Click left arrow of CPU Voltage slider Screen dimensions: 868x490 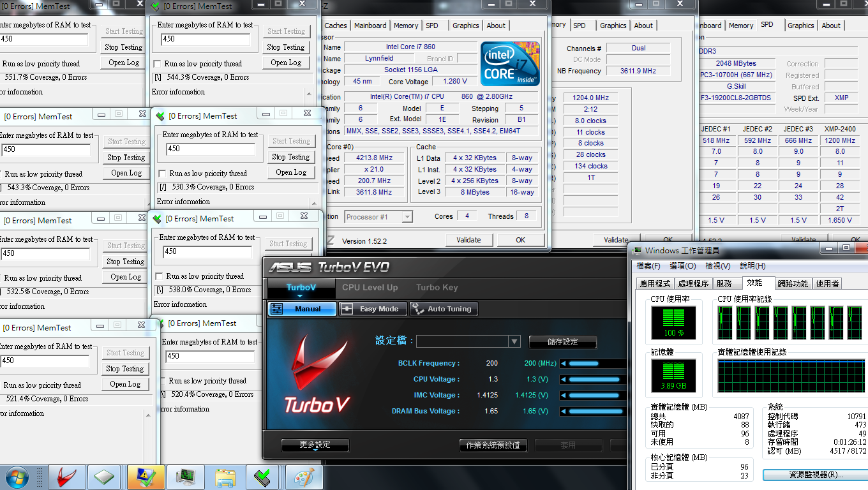tap(563, 379)
